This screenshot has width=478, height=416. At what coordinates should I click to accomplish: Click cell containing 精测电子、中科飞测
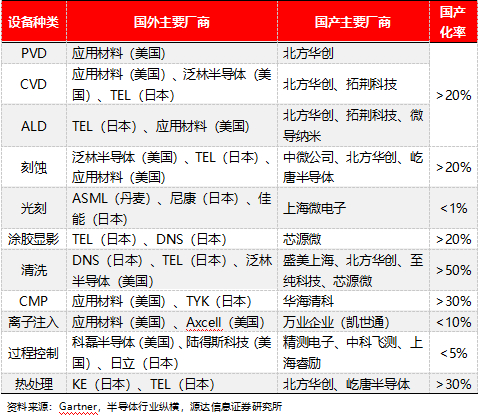coord(353,353)
